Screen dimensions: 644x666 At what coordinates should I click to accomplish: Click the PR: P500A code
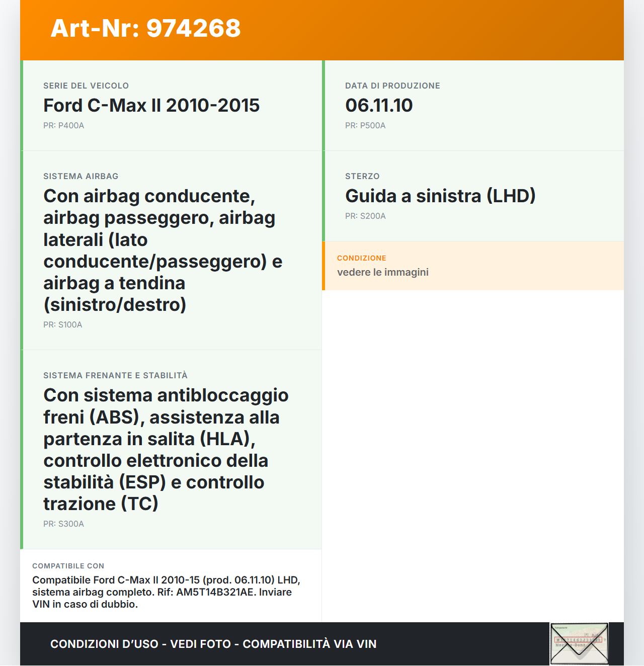point(365,125)
